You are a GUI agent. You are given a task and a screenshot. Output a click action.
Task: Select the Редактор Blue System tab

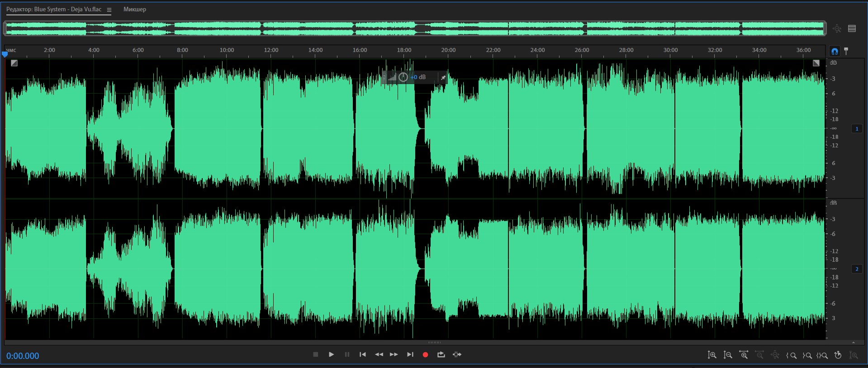click(53, 9)
